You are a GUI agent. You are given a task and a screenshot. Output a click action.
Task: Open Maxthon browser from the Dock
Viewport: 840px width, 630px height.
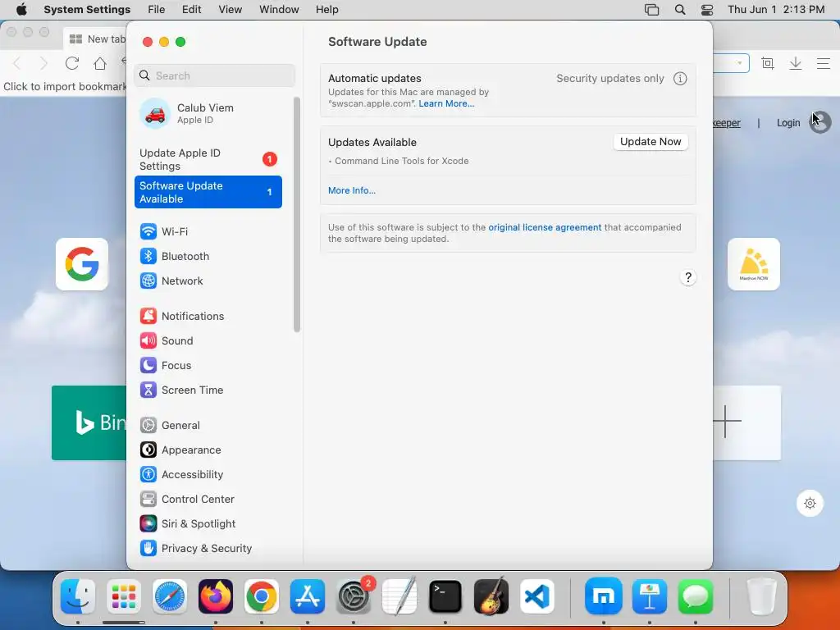(x=604, y=596)
